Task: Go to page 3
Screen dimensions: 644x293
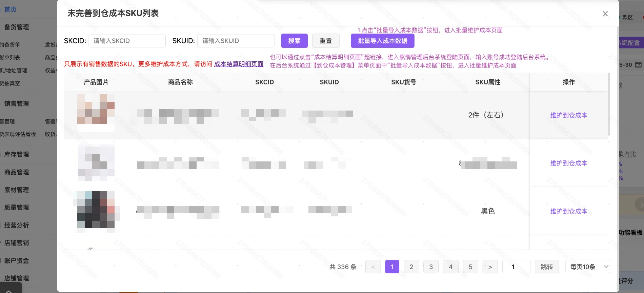Action: [431, 267]
